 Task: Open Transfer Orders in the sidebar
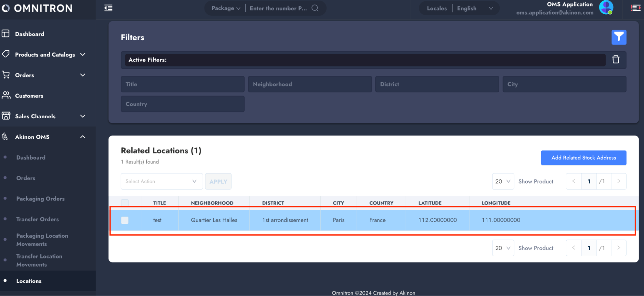(x=37, y=219)
